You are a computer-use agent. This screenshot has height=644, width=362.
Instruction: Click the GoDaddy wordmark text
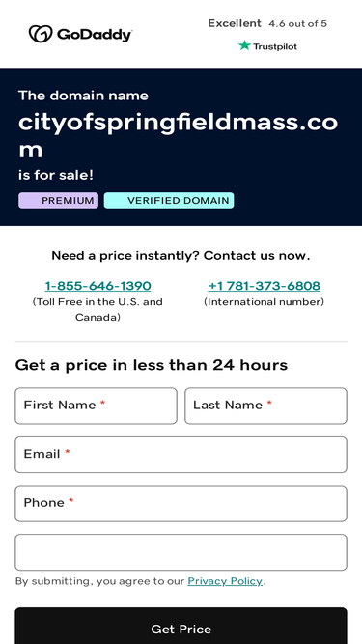(x=95, y=35)
